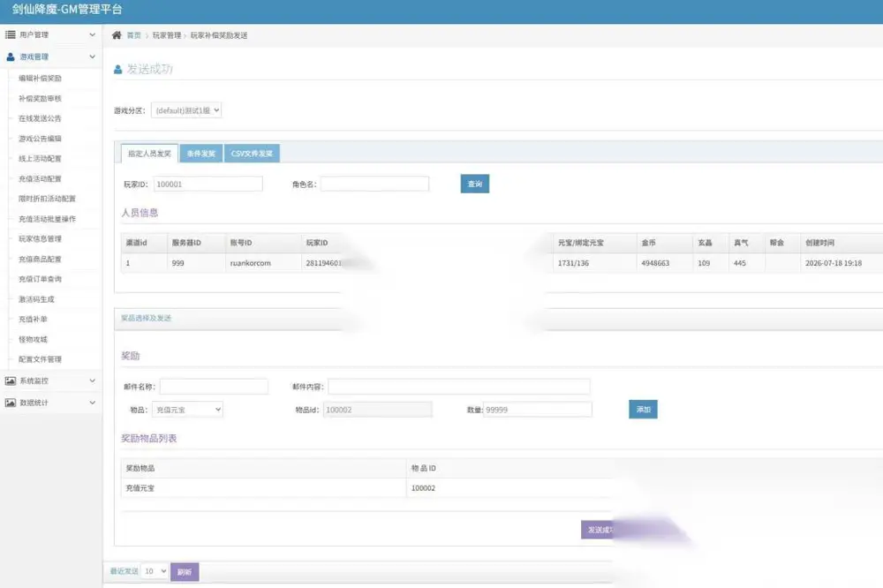883x588 pixels.
Task: Switch to the 条件发奖 tab
Action: [201, 154]
